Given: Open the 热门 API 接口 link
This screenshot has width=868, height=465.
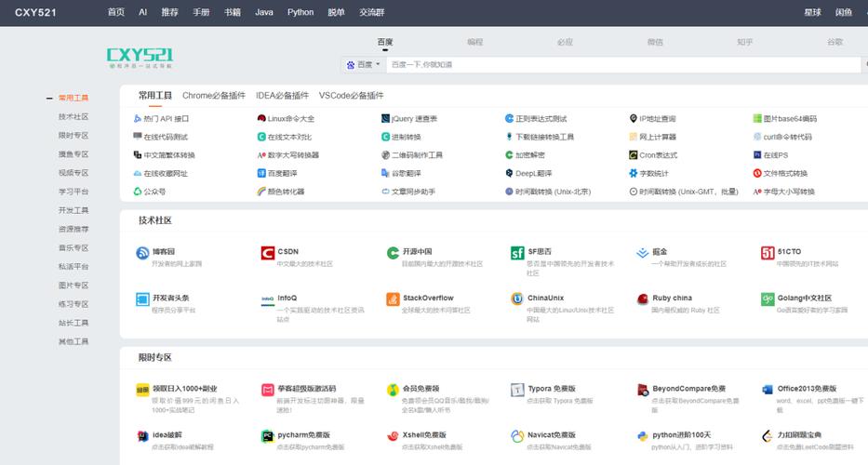Looking at the screenshot, I should [x=161, y=118].
